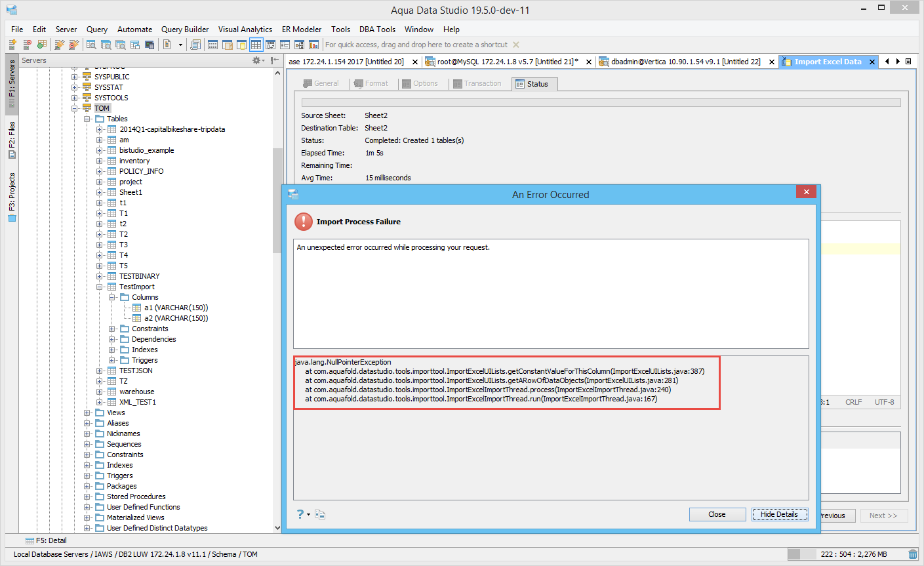This screenshot has height=566, width=924.
Task: Collapse the TestImport table node
Action: [100, 287]
